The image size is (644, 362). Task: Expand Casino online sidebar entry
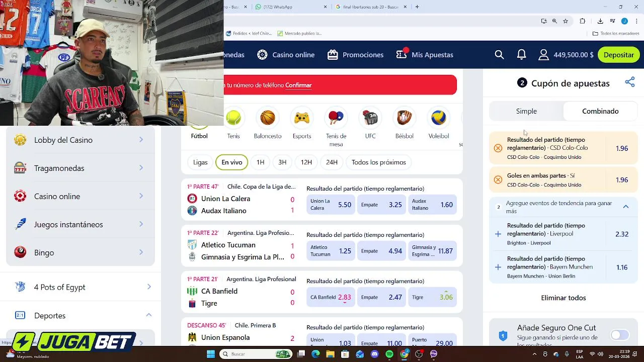click(80, 196)
